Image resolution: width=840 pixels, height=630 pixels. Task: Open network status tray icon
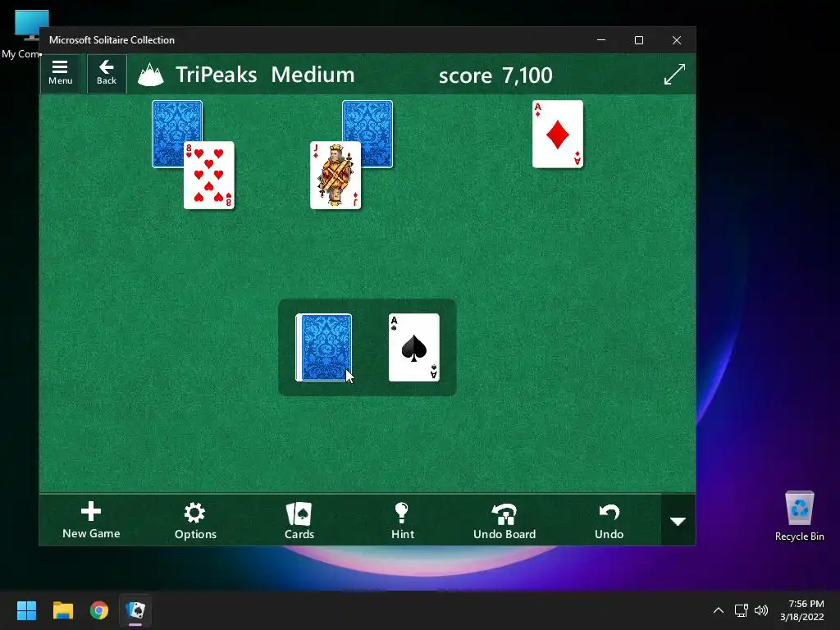[741, 610]
